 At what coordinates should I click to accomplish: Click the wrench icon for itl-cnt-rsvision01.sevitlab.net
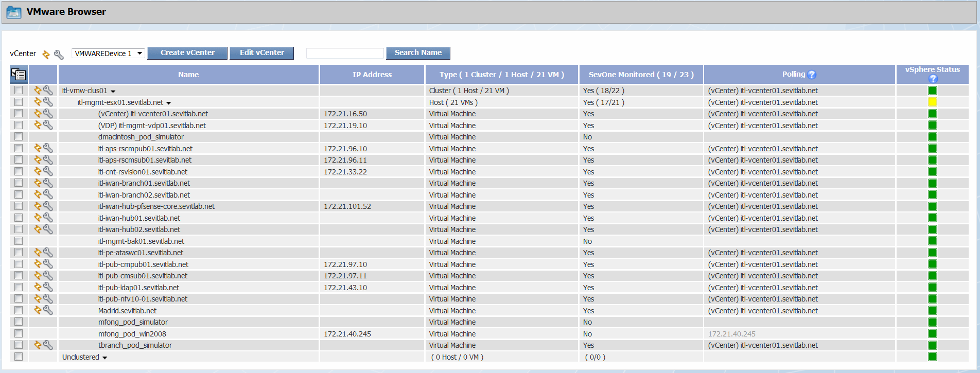pyautogui.click(x=48, y=171)
